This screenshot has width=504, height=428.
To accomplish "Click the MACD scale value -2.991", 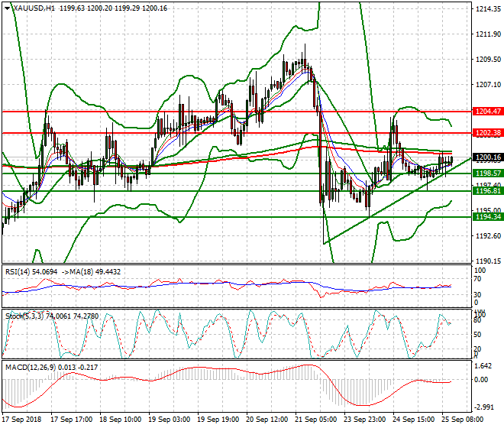I will (483, 407).
